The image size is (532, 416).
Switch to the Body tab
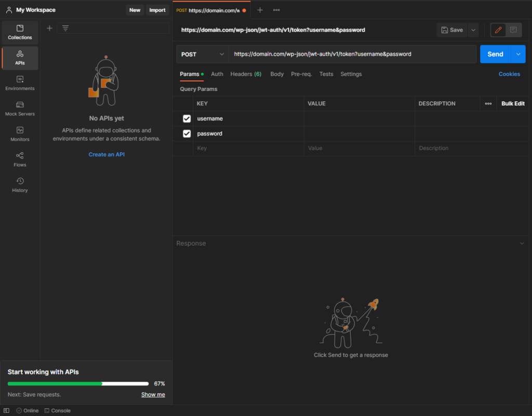pyautogui.click(x=276, y=74)
